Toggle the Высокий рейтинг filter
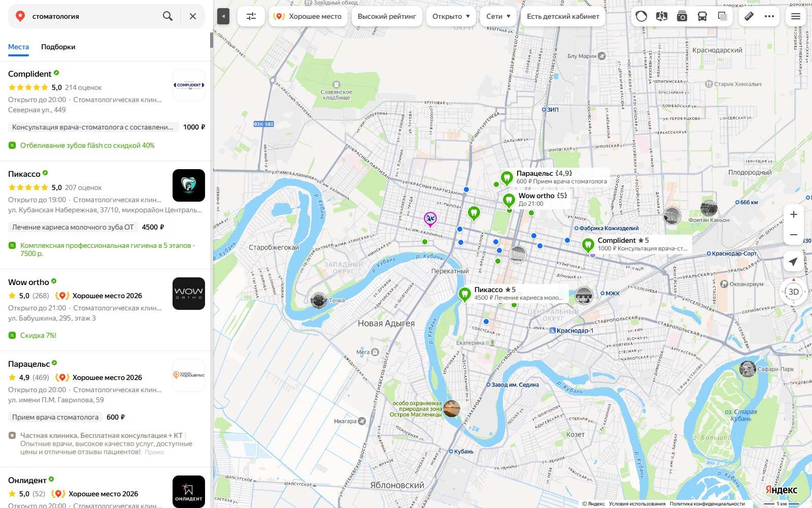The image size is (812, 508). pos(387,16)
